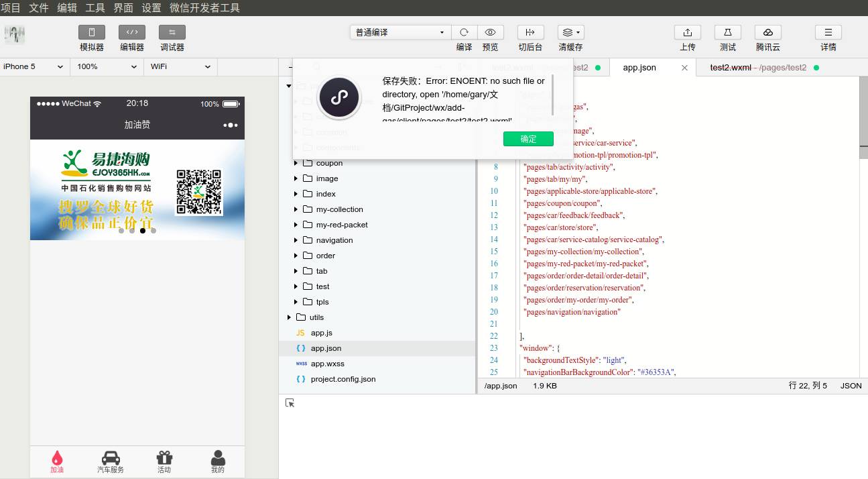The width and height of the screenshot is (868, 479).
Task: Click the simulator ••• menu icon
Action: (230, 125)
